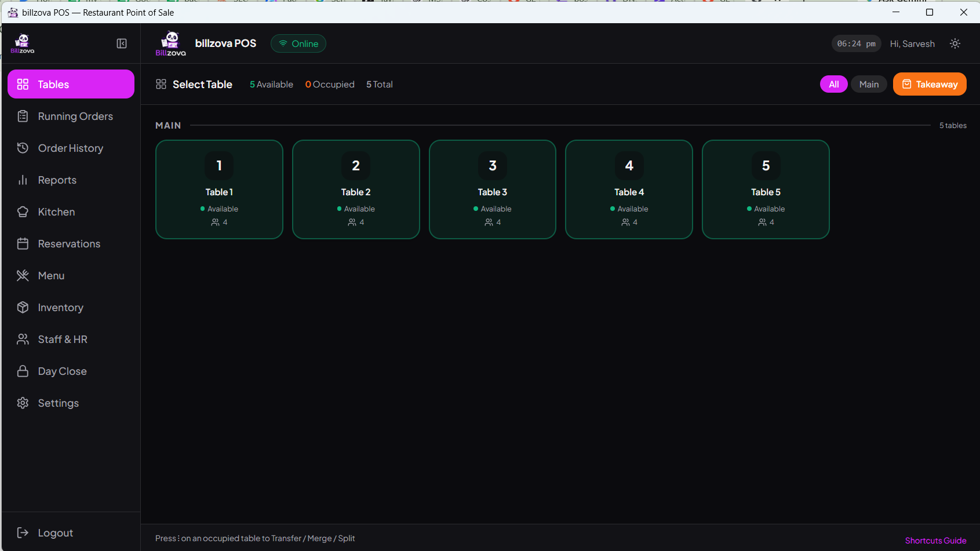Viewport: 980px width, 551px height.
Task: Click the Billzova panda logo in sidebar
Action: 23,43
